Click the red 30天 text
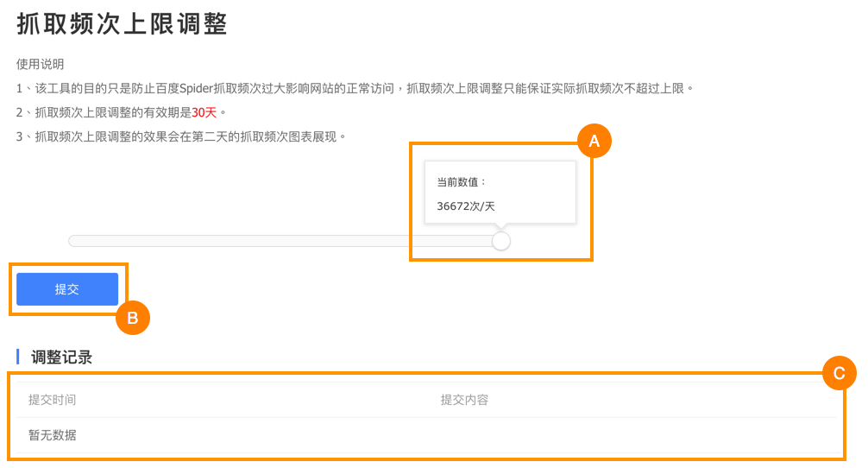This screenshot has width=868, height=468. (204, 112)
